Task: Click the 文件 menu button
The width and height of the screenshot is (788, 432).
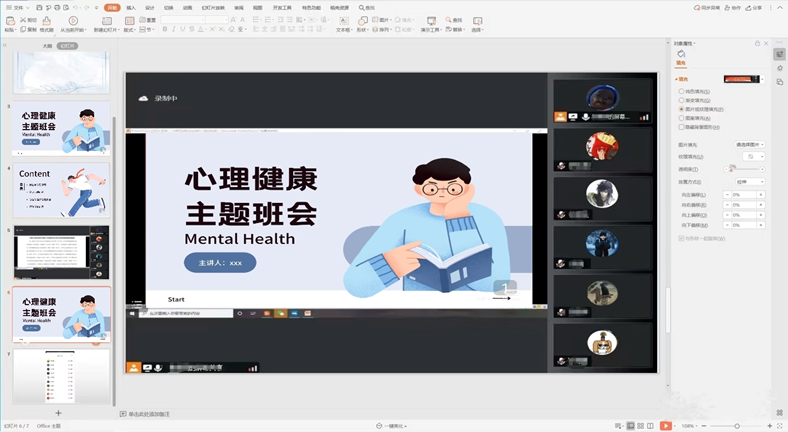Action: click(x=16, y=7)
